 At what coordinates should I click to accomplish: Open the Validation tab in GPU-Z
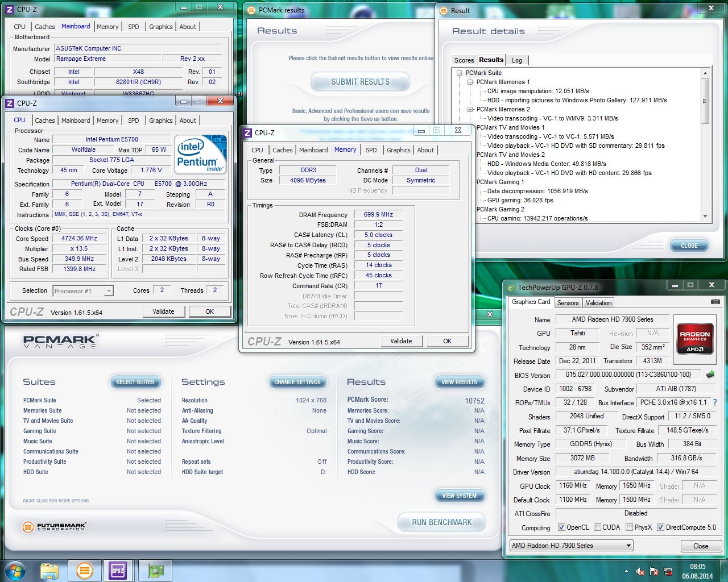click(x=599, y=303)
